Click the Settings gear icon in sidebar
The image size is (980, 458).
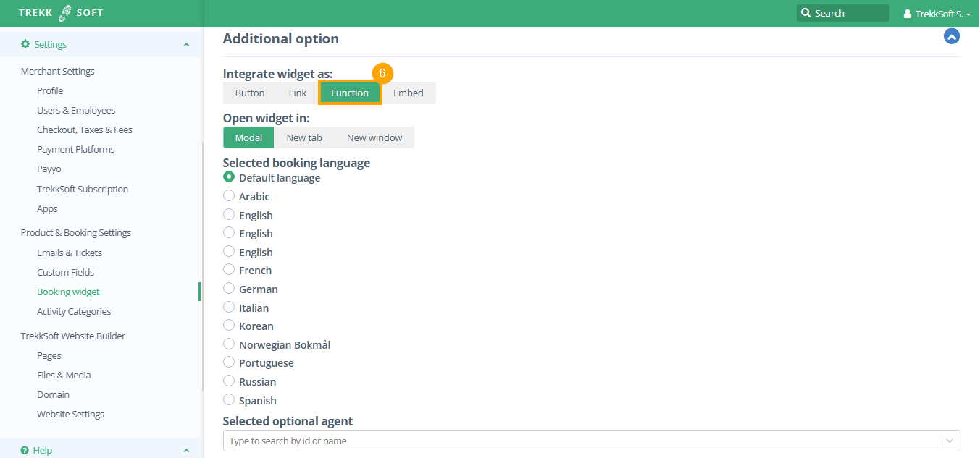pyautogui.click(x=26, y=44)
